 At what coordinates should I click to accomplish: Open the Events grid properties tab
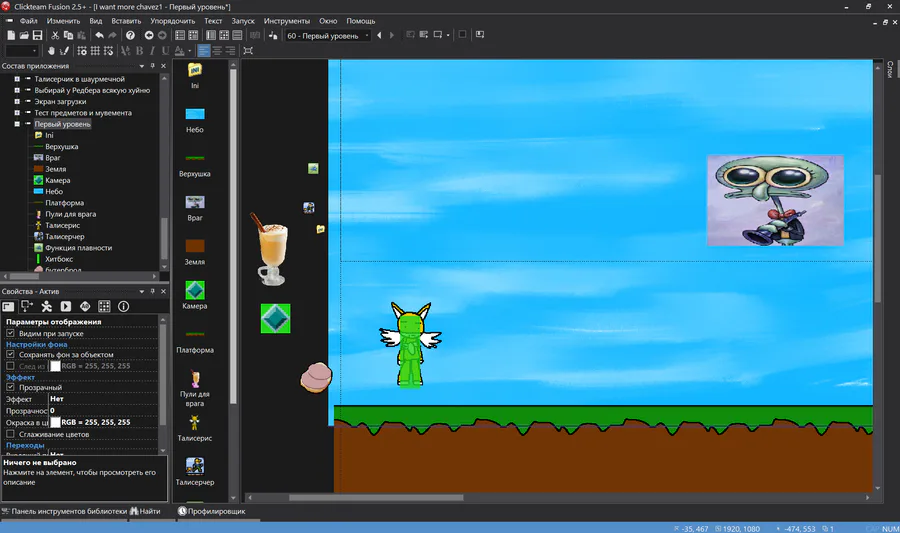(104, 306)
